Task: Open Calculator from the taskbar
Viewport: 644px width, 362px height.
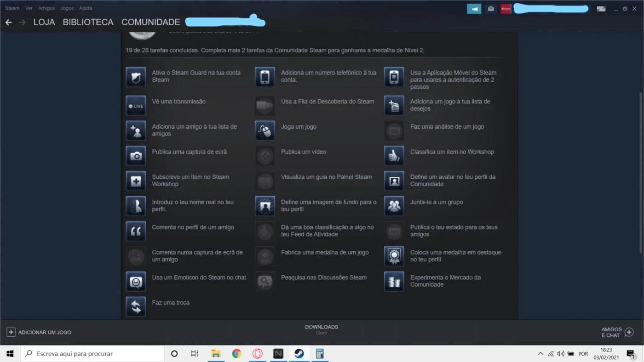Action: click(x=320, y=354)
